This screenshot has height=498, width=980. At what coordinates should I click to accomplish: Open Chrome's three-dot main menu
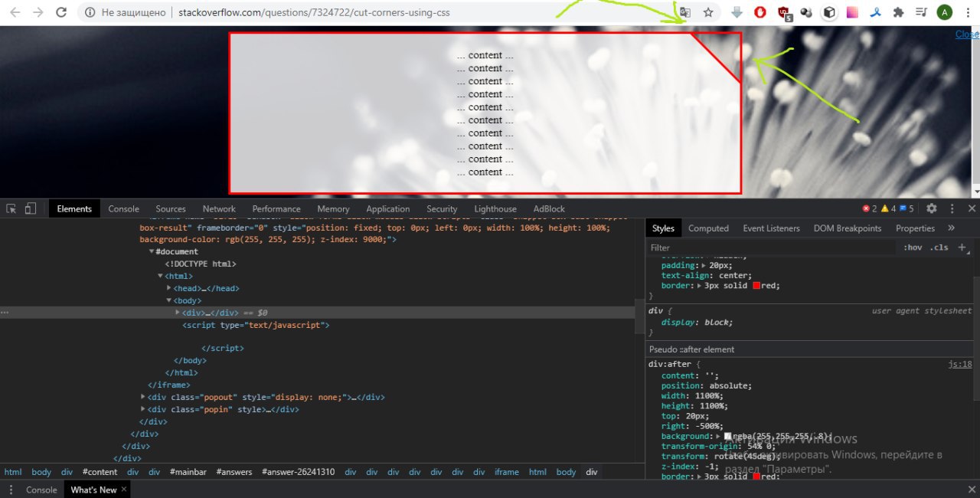click(968, 12)
